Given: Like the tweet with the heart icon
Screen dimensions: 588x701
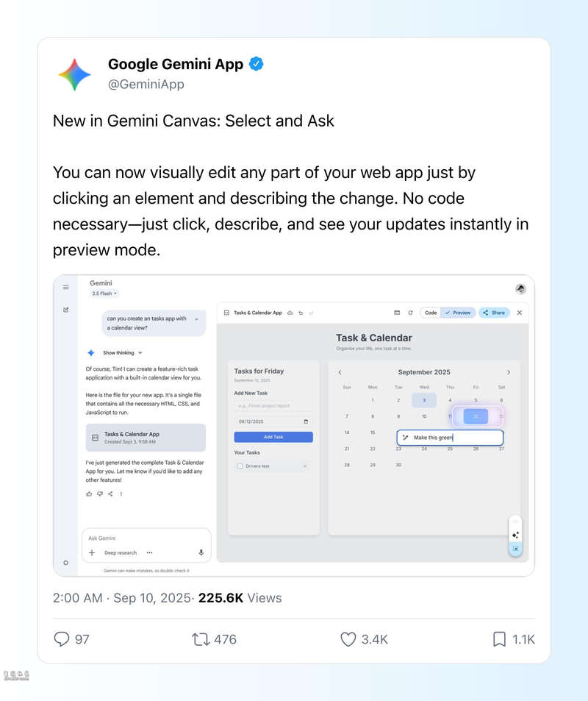Looking at the screenshot, I should pyautogui.click(x=348, y=639).
